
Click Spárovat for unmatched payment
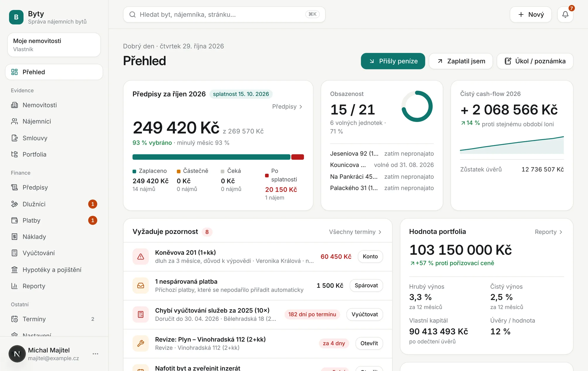[366, 285]
